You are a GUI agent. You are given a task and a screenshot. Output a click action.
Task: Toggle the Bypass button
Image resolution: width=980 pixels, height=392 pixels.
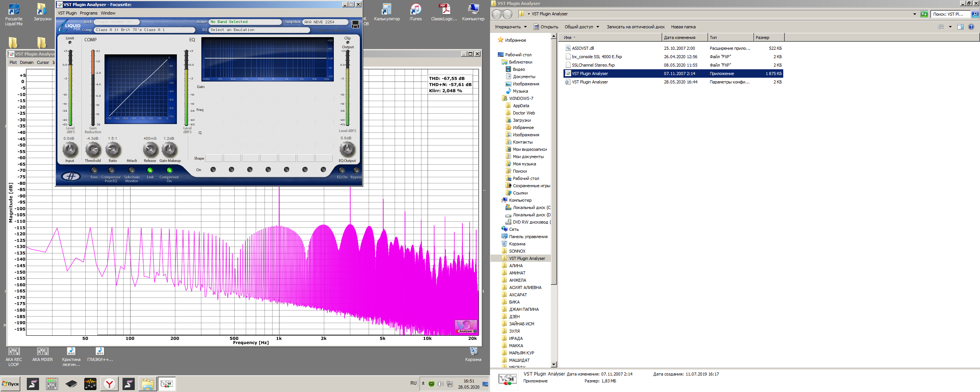point(356,170)
